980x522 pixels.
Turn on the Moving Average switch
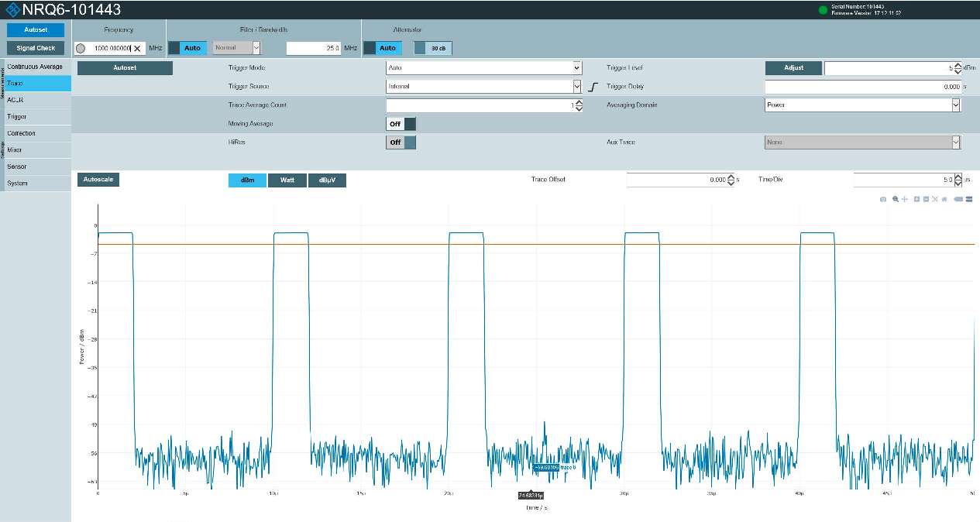[x=401, y=123]
